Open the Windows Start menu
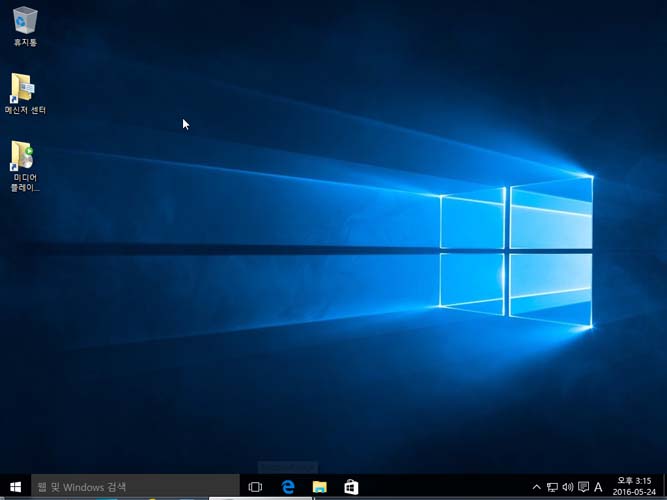Image resolution: width=667 pixels, height=500 pixels. (x=15, y=487)
